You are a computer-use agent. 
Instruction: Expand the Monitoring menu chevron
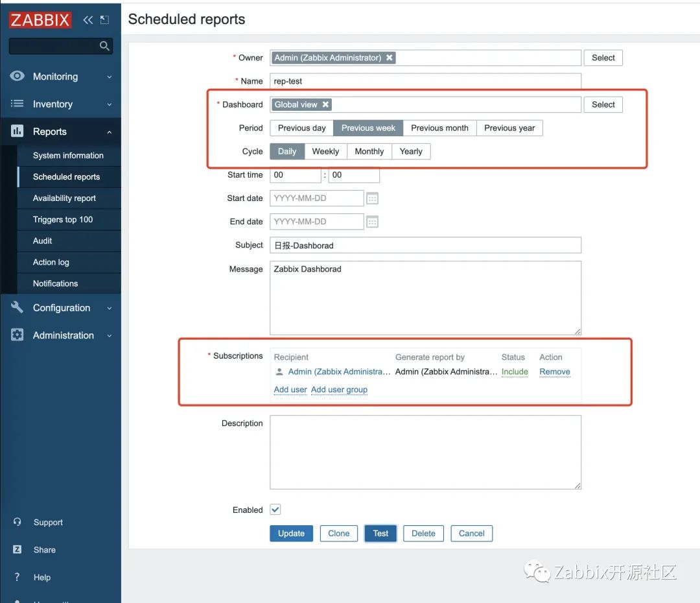pyautogui.click(x=110, y=77)
